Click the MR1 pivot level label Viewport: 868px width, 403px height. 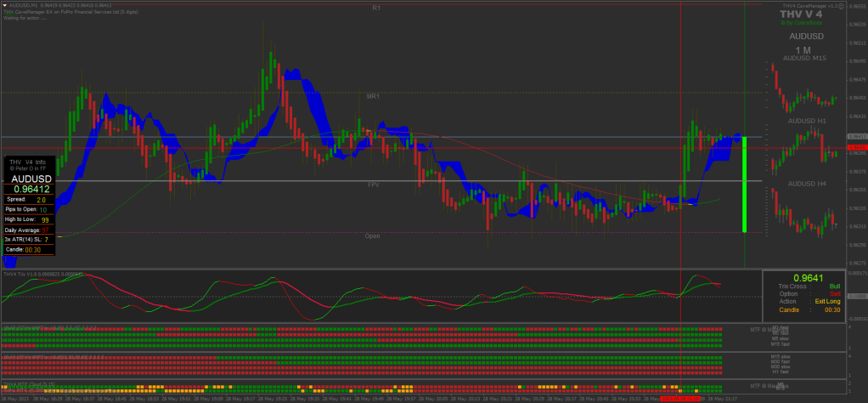coord(373,96)
